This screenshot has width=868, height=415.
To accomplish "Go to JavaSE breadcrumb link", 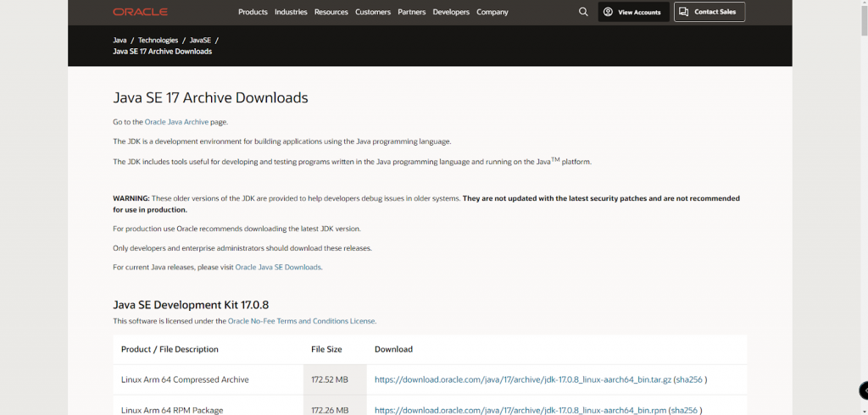I will click(200, 41).
